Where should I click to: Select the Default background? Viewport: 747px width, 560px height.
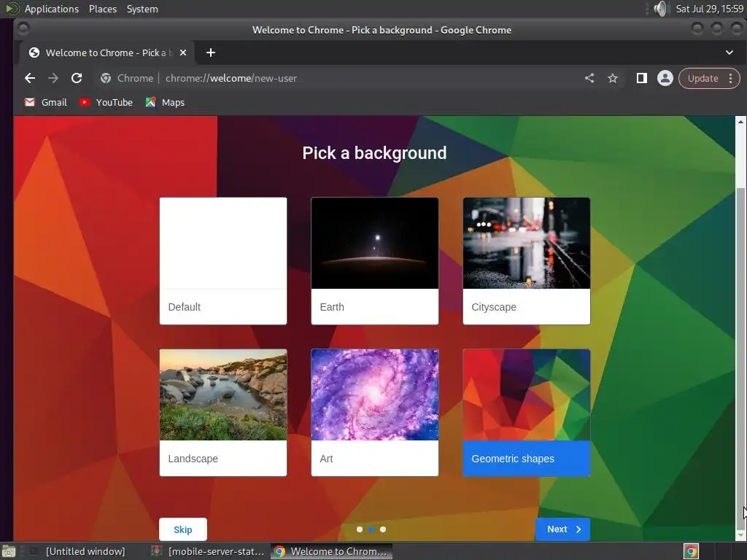[x=223, y=261]
